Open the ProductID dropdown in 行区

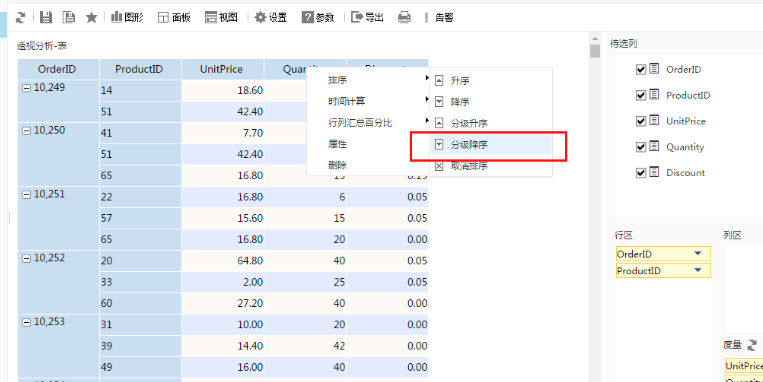point(698,270)
